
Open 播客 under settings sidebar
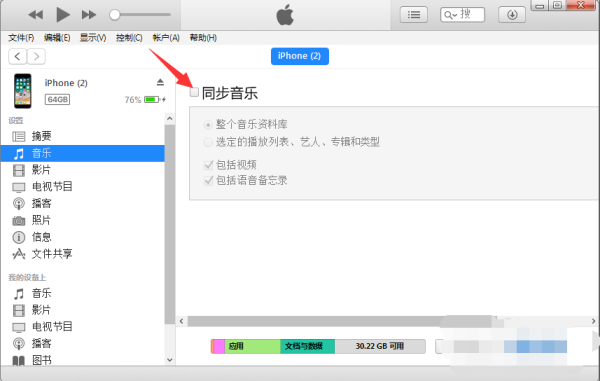[x=83, y=204]
